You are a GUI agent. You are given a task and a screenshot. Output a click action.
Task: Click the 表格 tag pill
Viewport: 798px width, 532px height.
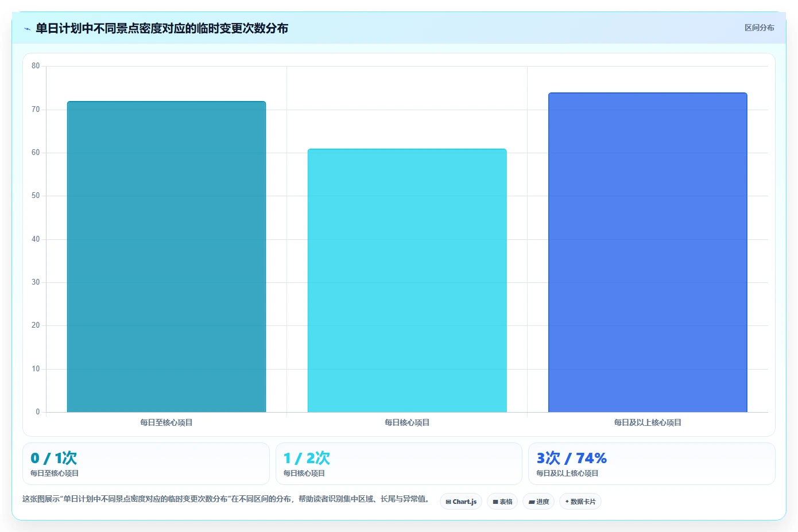pyautogui.click(x=502, y=502)
